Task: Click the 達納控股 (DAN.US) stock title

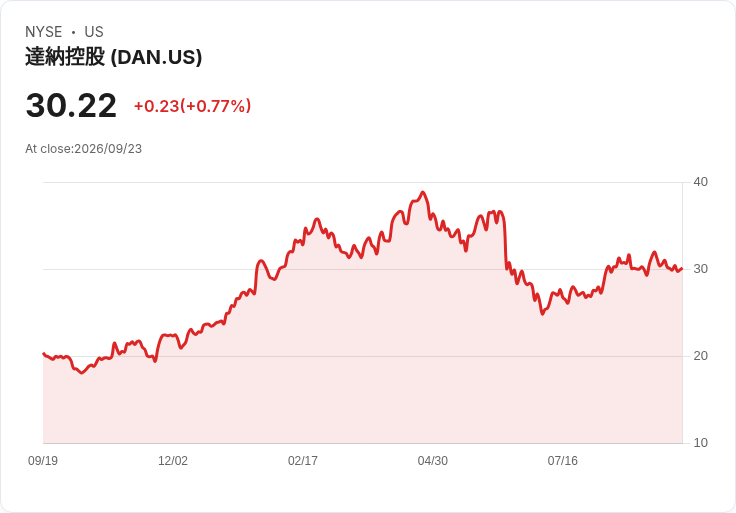Action: point(114,57)
